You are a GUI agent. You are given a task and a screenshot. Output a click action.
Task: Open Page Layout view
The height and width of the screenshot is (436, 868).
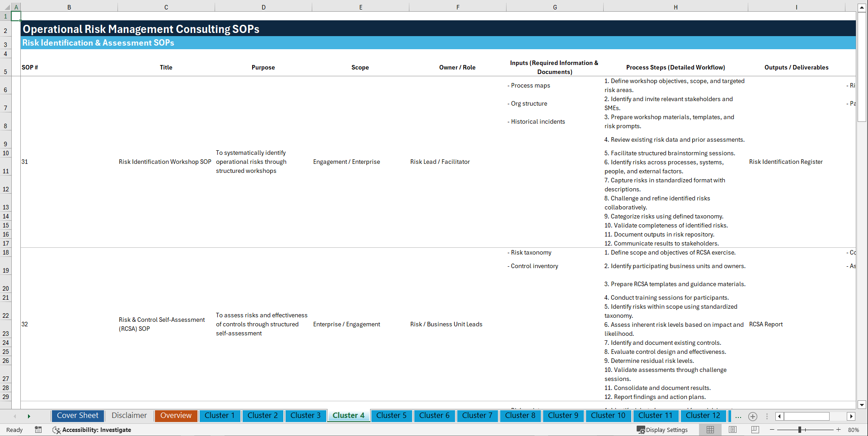click(x=732, y=430)
